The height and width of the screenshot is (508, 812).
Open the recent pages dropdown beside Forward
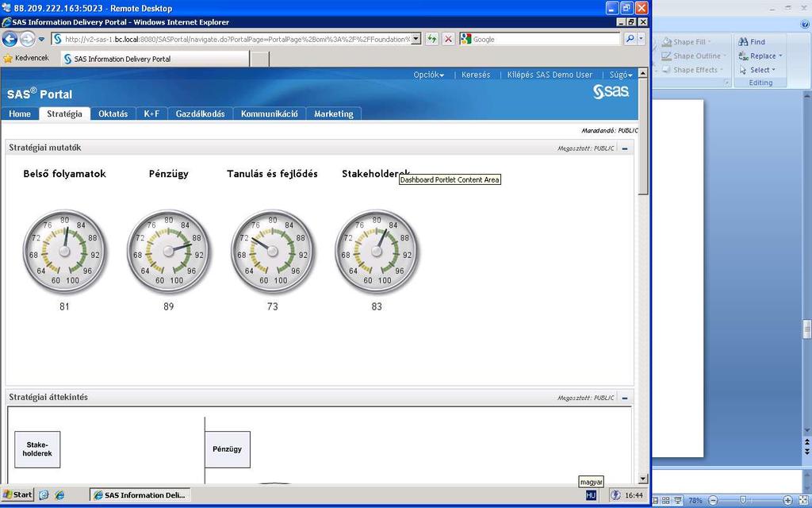click(41, 40)
